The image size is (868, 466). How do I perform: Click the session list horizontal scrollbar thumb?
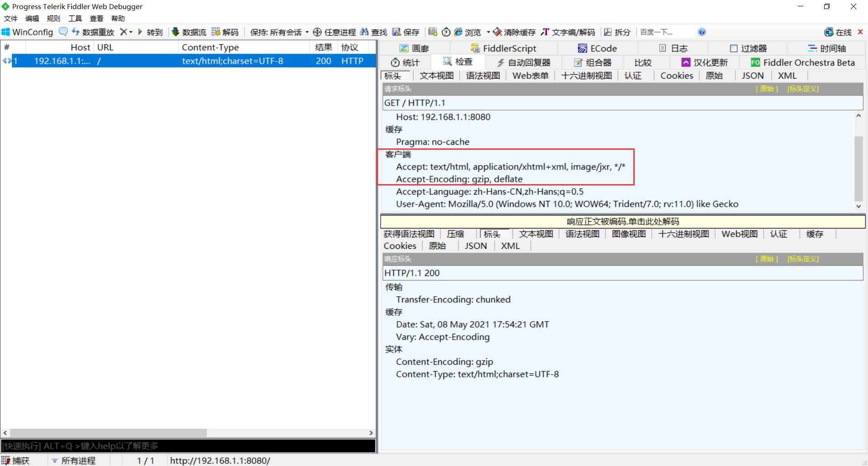[108, 433]
